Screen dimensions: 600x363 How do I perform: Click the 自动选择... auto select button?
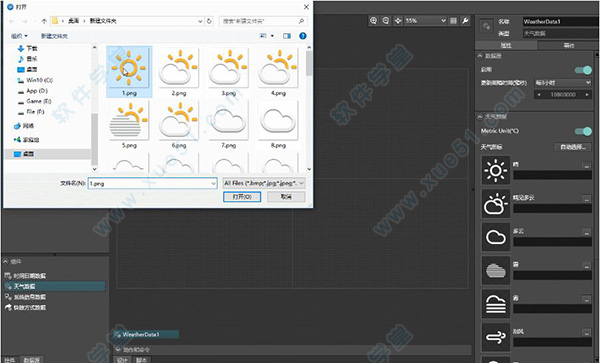click(573, 147)
